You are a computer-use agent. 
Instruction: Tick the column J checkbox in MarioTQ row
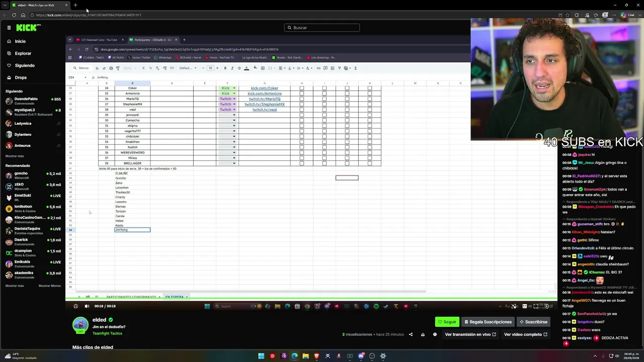coord(347,99)
